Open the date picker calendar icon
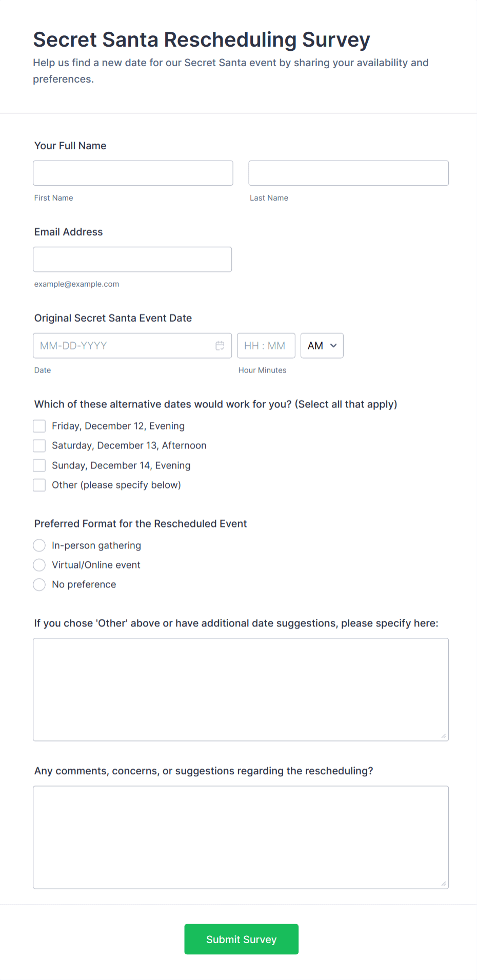 [220, 345]
